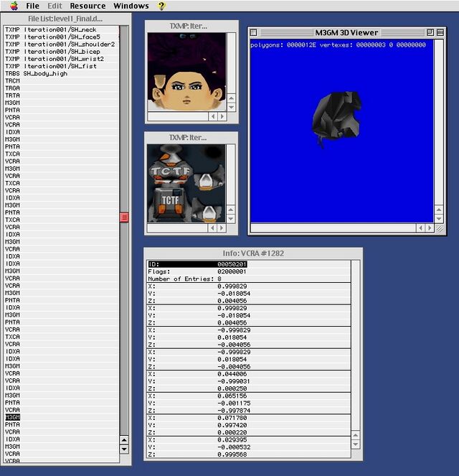This screenshot has width=459, height=476.
Task: Click the ID field value 00050201
Action: point(232,264)
